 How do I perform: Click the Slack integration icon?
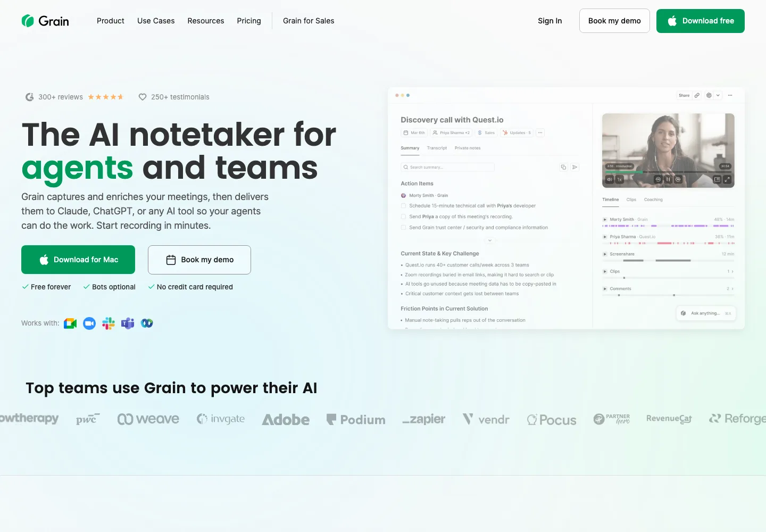(109, 323)
